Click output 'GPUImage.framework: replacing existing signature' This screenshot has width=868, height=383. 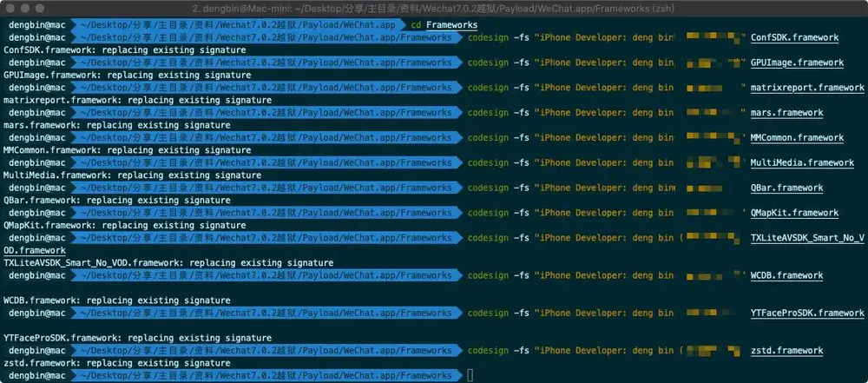128,75
